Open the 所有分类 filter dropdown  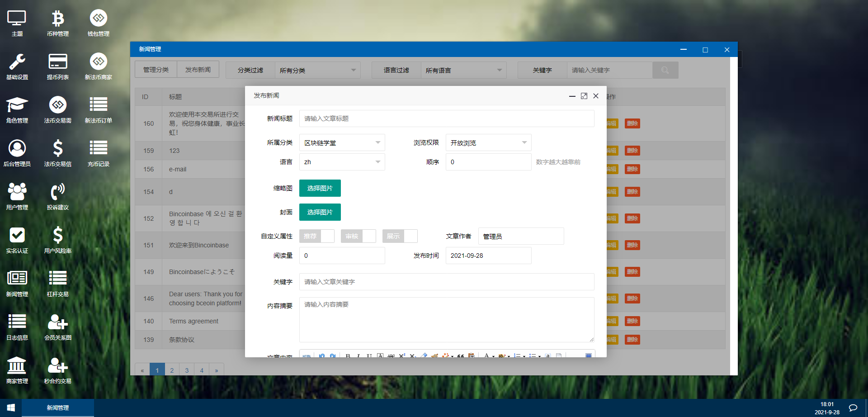(318, 70)
